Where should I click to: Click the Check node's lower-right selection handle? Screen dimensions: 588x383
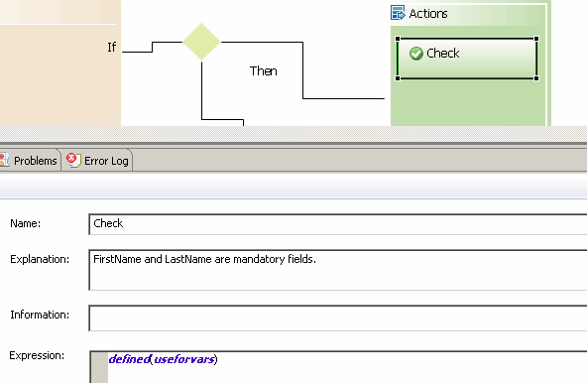point(536,78)
